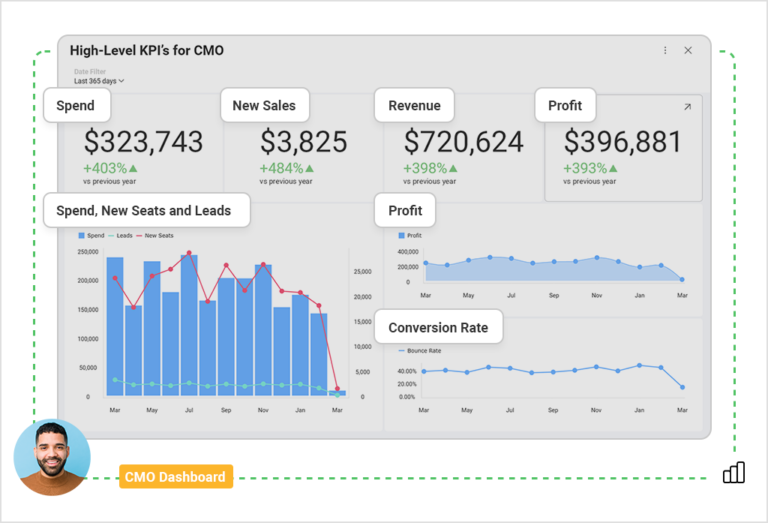Click the bar chart icon at bottom right
The height and width of the screenshot is (523, 768).
[734, 472]
